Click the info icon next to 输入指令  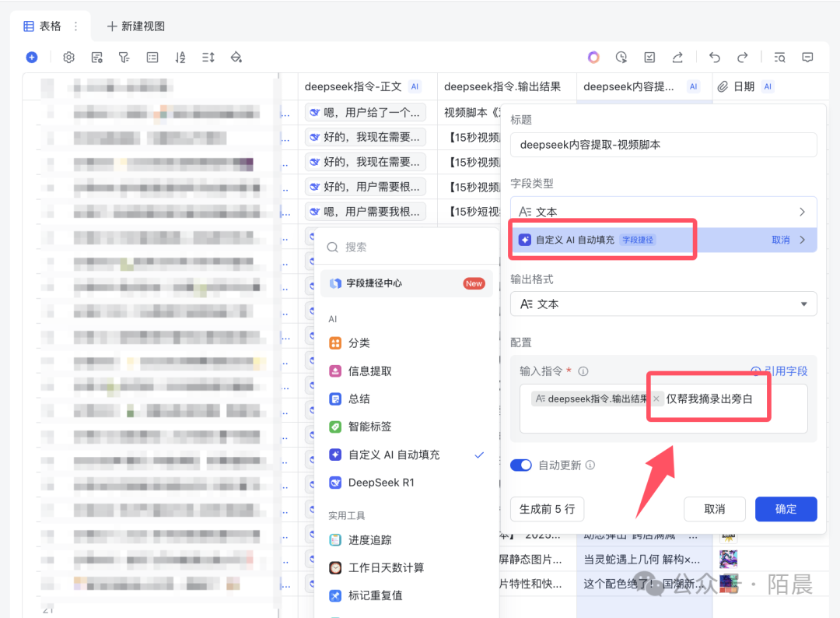click(x=583, y=371)
